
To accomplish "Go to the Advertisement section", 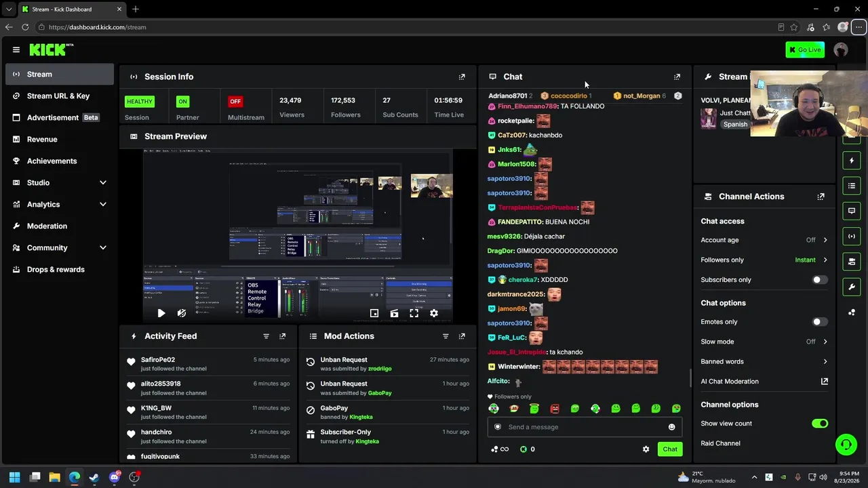I will [x=60, y=118].
